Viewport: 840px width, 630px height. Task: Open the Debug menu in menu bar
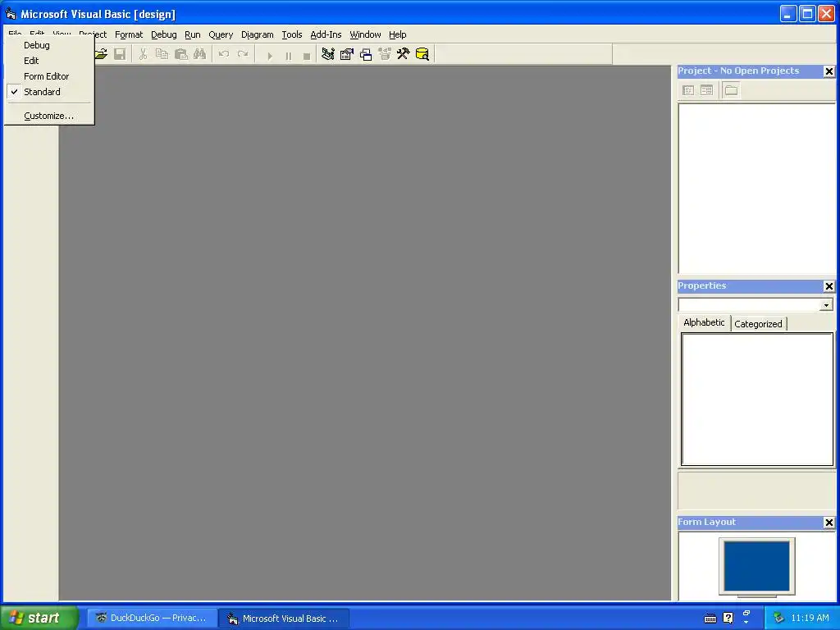tap(164, 34)
